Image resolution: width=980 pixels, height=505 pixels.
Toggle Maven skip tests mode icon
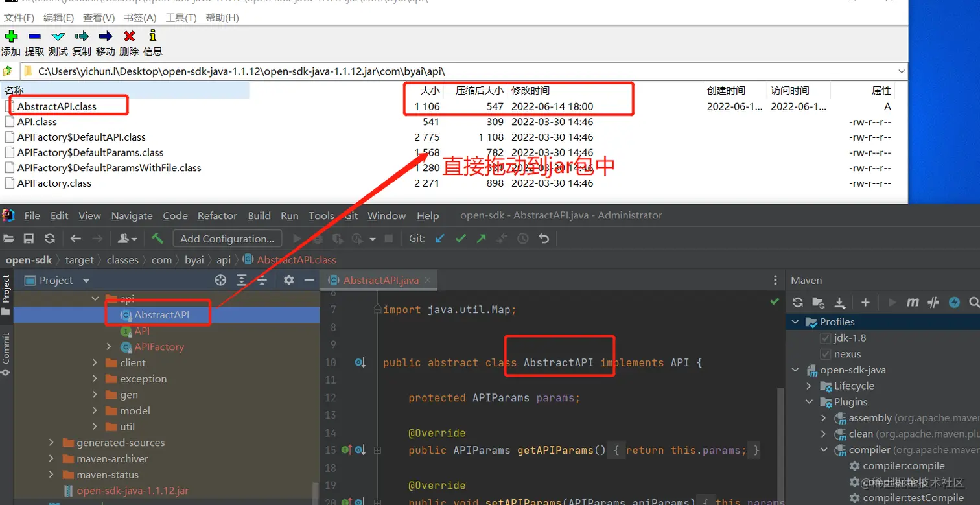933,302
